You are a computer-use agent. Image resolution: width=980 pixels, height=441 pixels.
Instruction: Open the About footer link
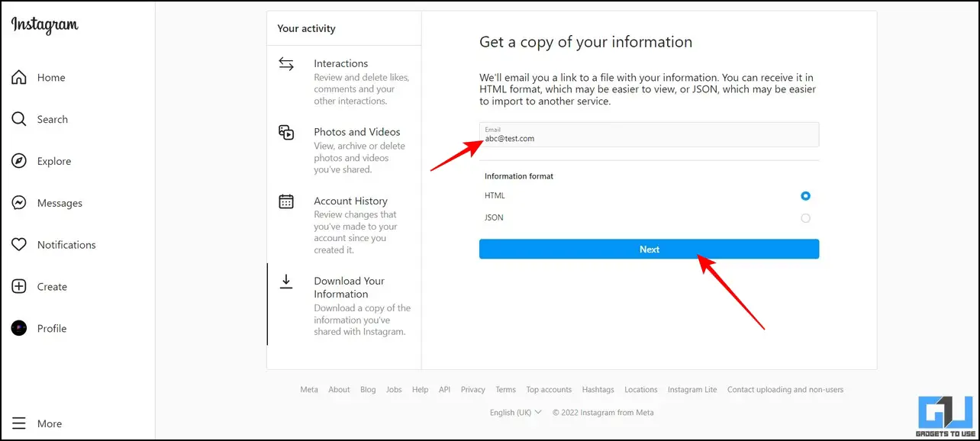339,389
